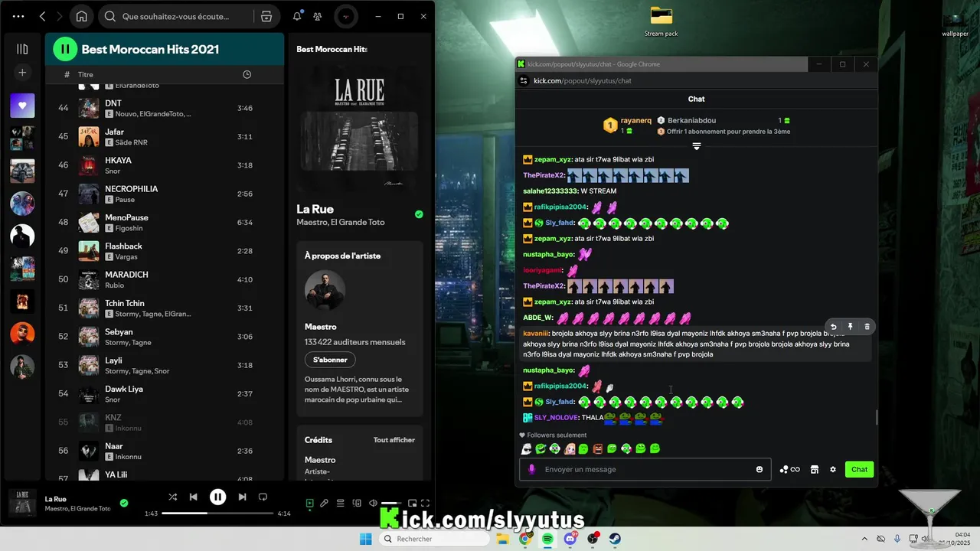Toggle Now Playing view panel
This screenshot has height=551, width=980.
click(309, 503)
